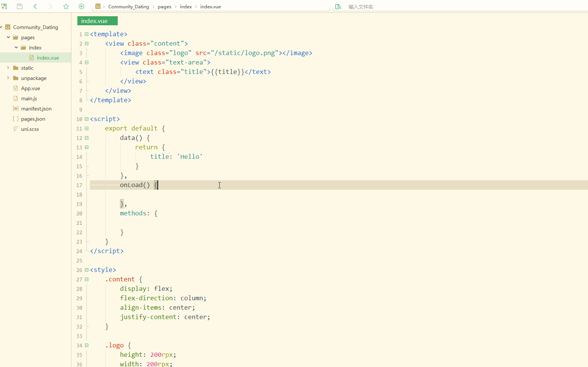Click the green back navigation arrow

pos(35,6)
